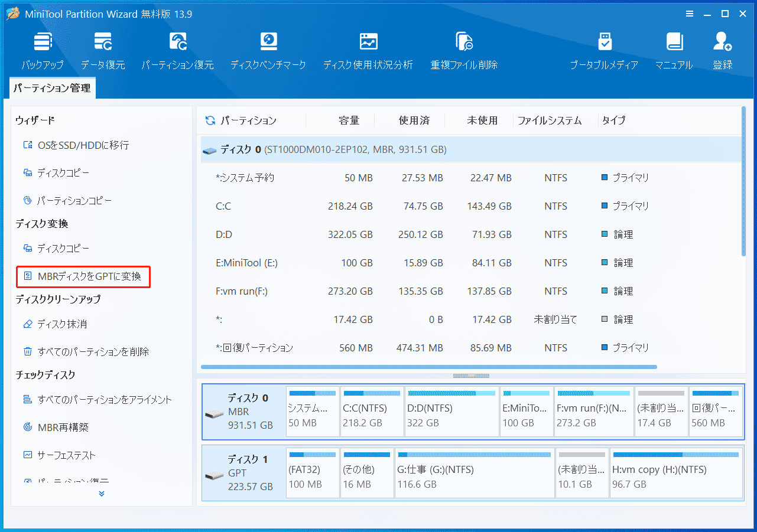Open パーティション復元 partition recovery
The width and height of the screenshot is (757, 532).
point(177,51)
